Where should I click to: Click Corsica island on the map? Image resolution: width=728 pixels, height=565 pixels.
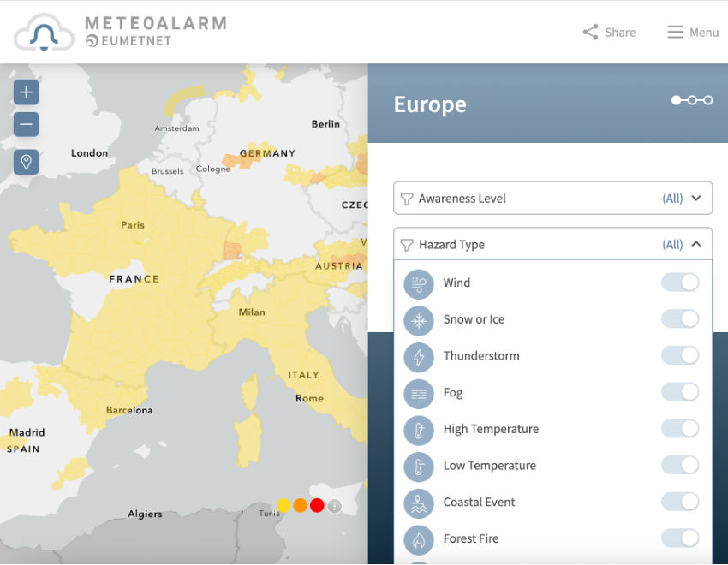pos(250,392)
